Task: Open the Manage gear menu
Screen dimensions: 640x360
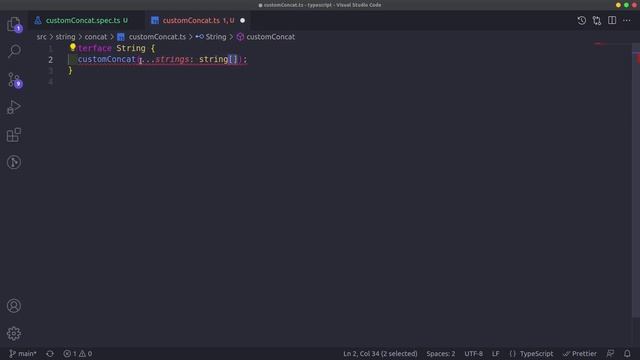Action: point(14,333)
